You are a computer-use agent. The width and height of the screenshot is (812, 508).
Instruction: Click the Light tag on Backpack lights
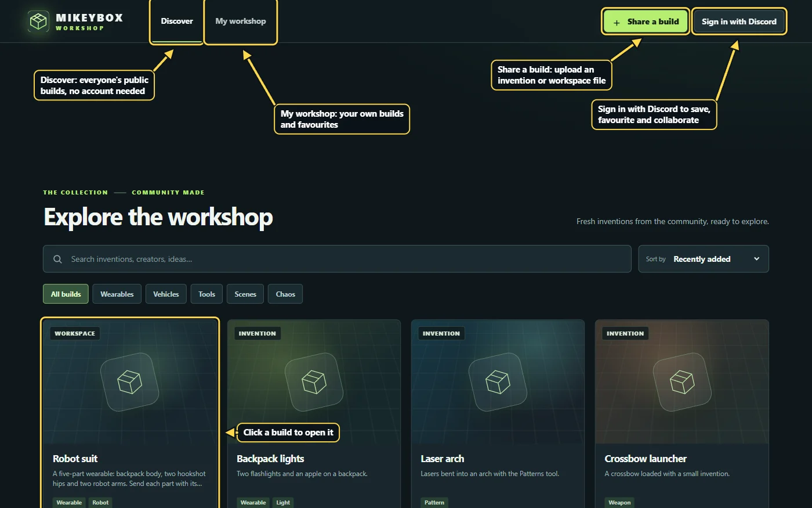pos(283,503)
